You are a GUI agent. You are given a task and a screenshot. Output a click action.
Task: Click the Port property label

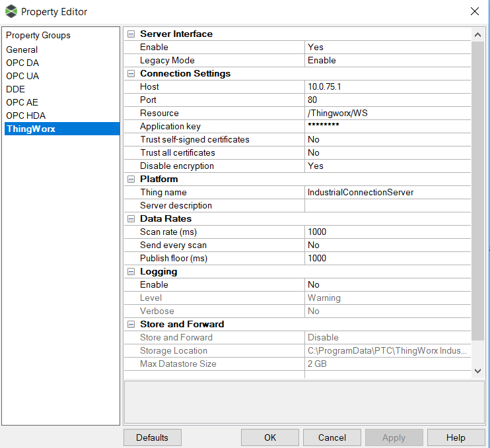point(148,100)
